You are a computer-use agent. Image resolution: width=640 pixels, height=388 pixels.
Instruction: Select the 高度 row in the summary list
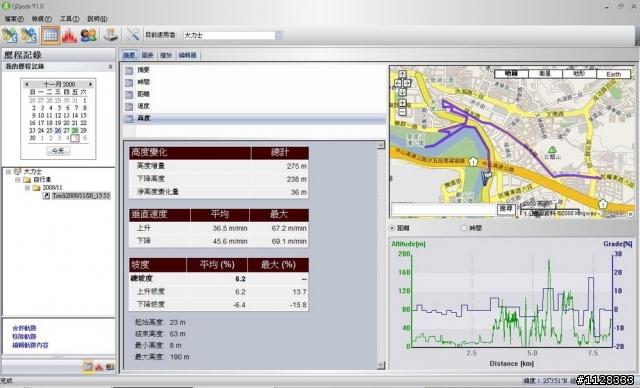(x=254, y=118)
